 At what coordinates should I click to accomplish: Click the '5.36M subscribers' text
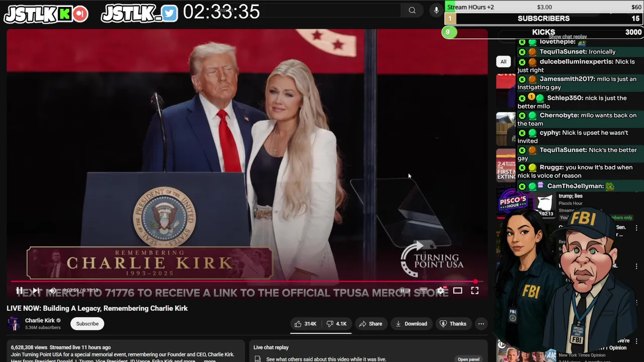[43, 328]
